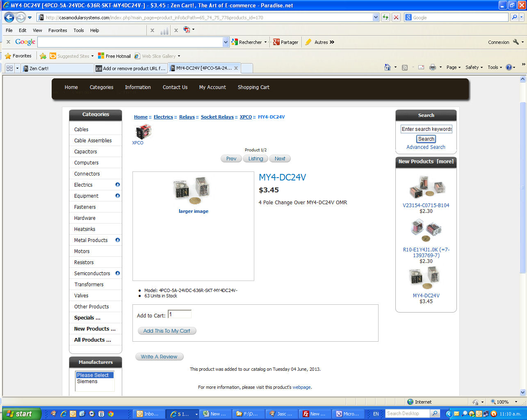Click the Socket Relays breadcrumb link
This screenshot has height=420, width=527.
point(217,117)
